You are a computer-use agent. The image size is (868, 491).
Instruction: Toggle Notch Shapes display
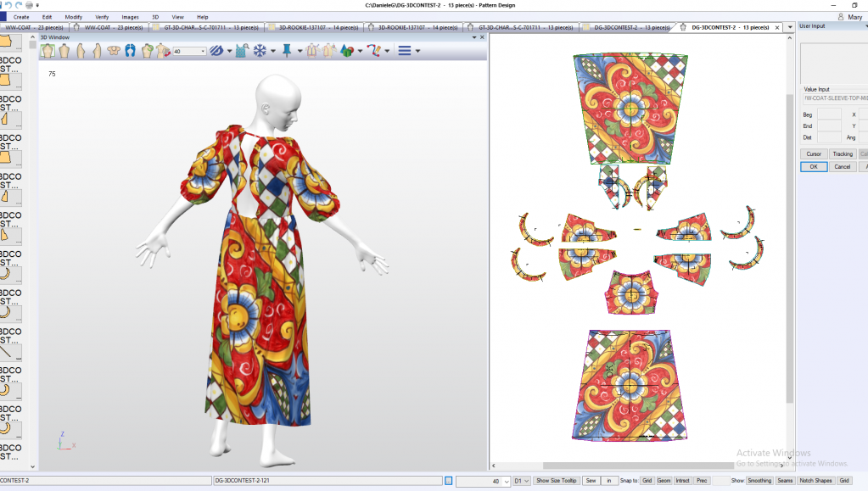coord(815,481)
